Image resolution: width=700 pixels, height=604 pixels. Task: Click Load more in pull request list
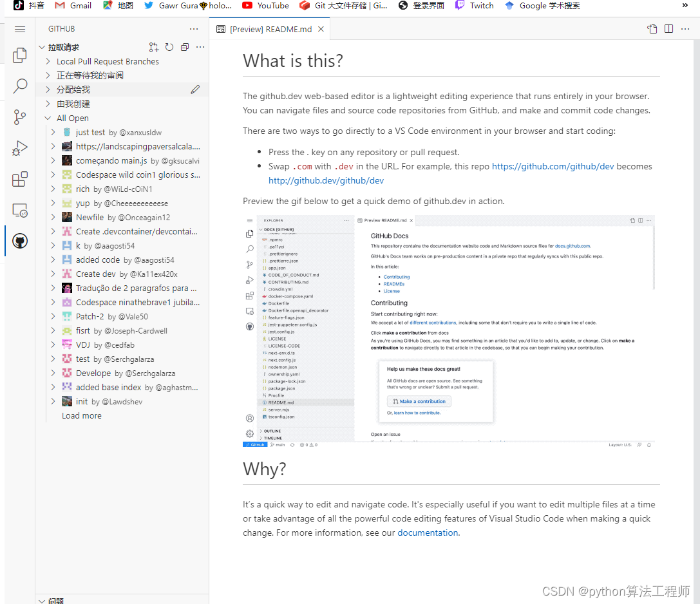tap(82, 415)
